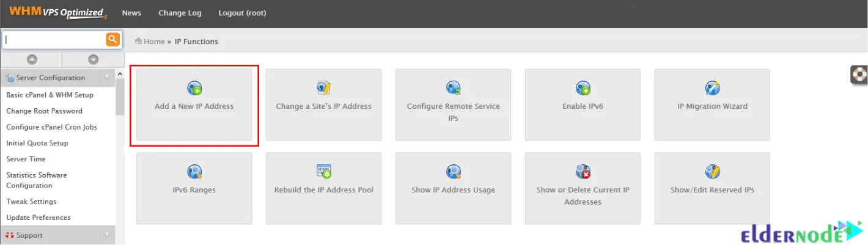Collapse the Server Configuration section
The image size is (868, 245).
coord(107,78)
